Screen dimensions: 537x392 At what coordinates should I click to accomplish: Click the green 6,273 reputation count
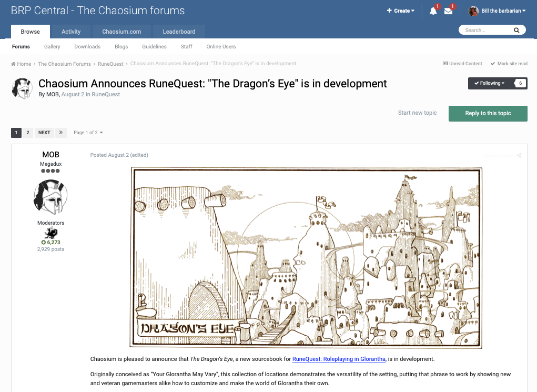coord(50,242)
